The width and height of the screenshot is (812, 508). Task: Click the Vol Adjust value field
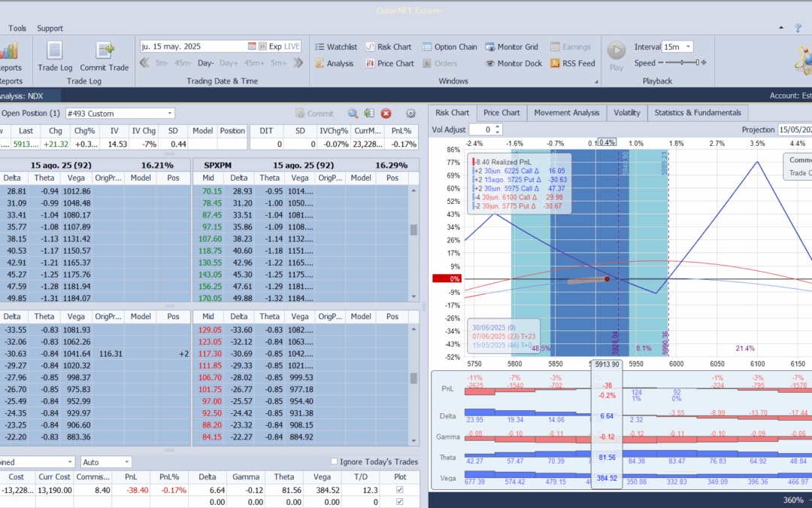pos(481,129)
